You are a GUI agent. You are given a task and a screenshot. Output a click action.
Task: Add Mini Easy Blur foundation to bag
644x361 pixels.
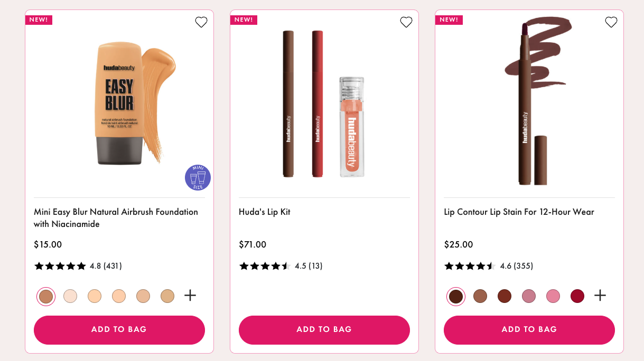coord(119,329)
